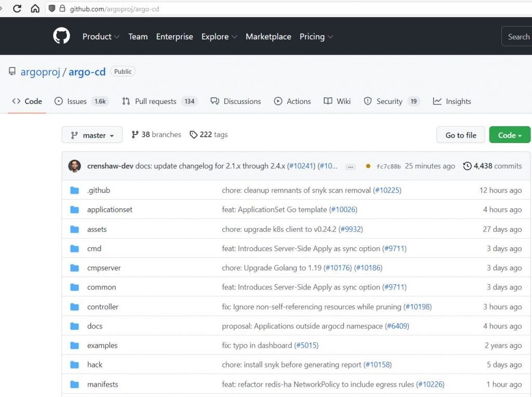This screenshot has height=397, width=532.
Task: View 38 branches link
Action: click(156, 135)
